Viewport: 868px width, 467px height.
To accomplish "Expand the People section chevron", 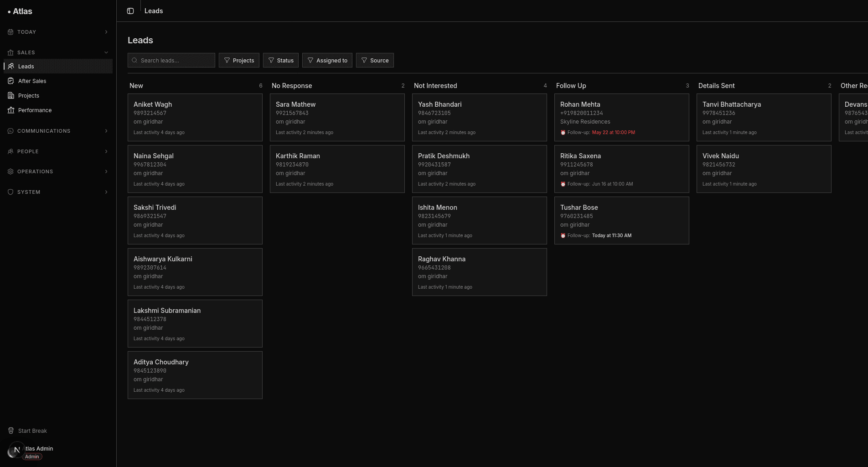I will [x=106, y=151].
